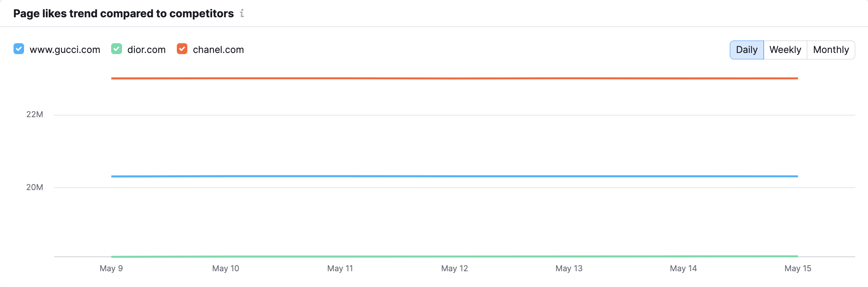Select the Daily view tab

point(746,50)
